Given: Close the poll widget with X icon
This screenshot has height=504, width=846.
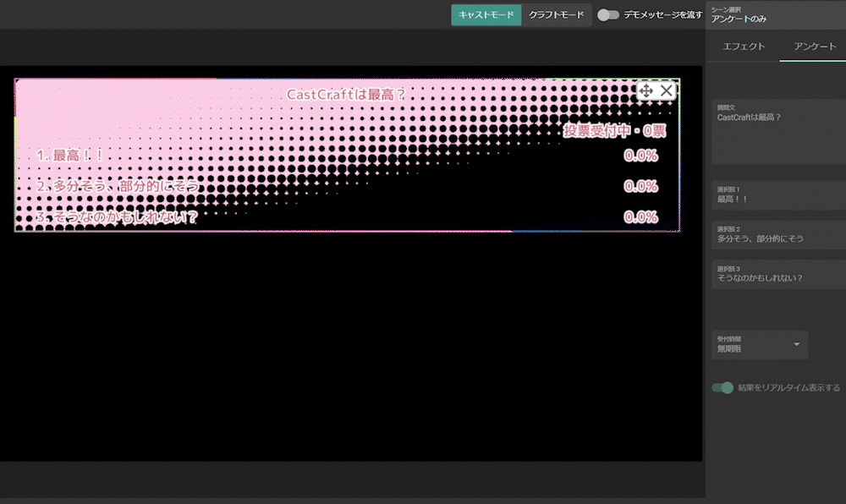Looking at the screenshot, I should [x=667, y=90].
